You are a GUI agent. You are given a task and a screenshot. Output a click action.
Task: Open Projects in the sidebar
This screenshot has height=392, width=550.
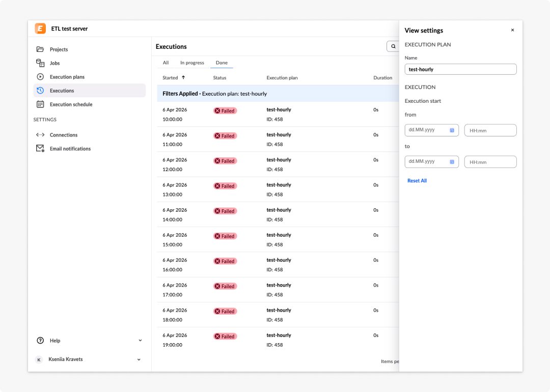click(x=90, y=49)
